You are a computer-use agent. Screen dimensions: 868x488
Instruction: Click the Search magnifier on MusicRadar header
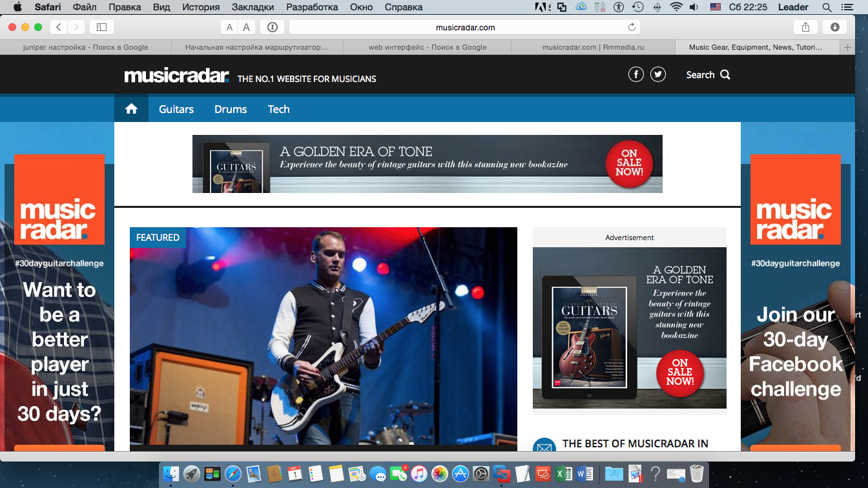(x=725, y=75)
